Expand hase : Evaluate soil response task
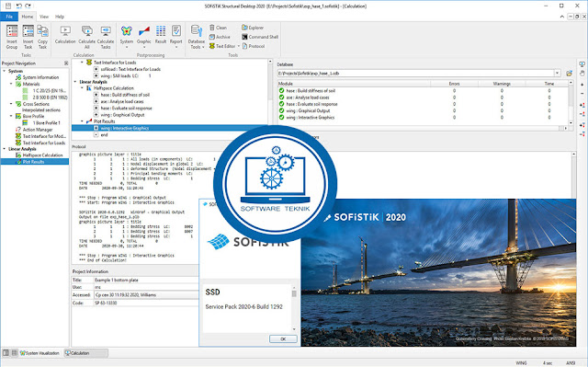The width and height of the screenshot is (588, 367). 96,108
